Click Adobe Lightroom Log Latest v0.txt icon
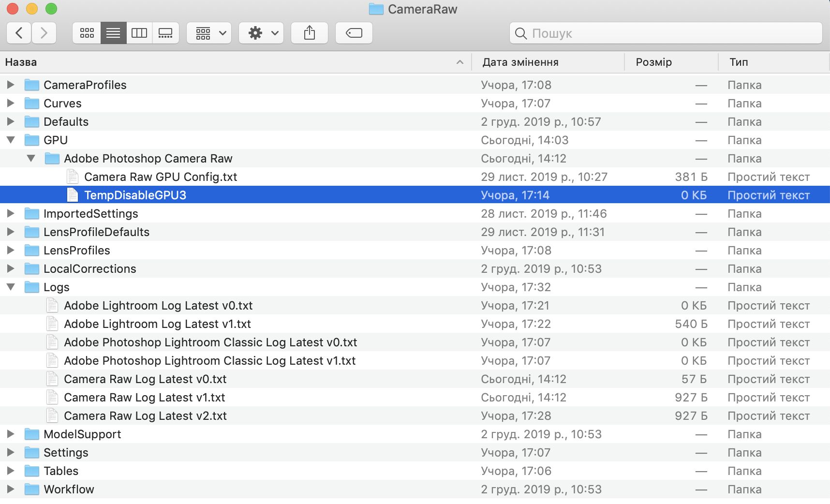 click(x=52, y=305)
